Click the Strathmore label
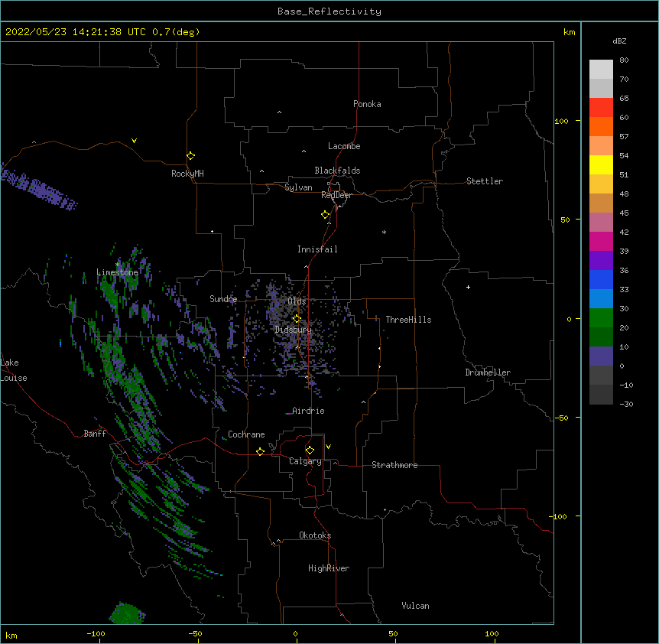 coord(394,465)
